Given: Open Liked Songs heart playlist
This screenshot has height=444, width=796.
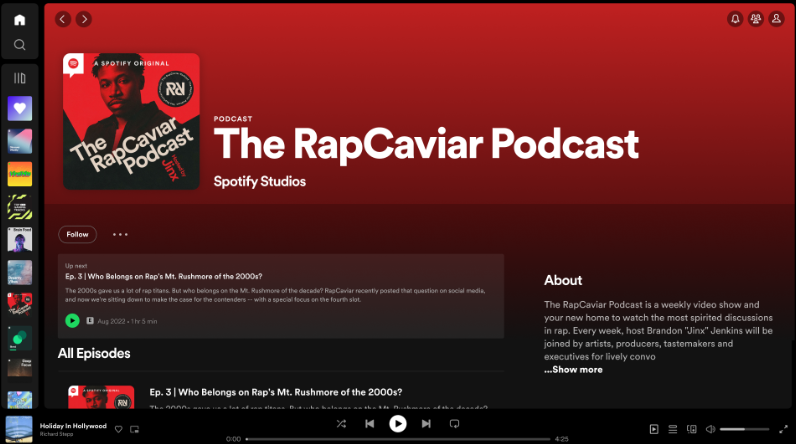Looking at the screenshot, I should pos(20,109).
